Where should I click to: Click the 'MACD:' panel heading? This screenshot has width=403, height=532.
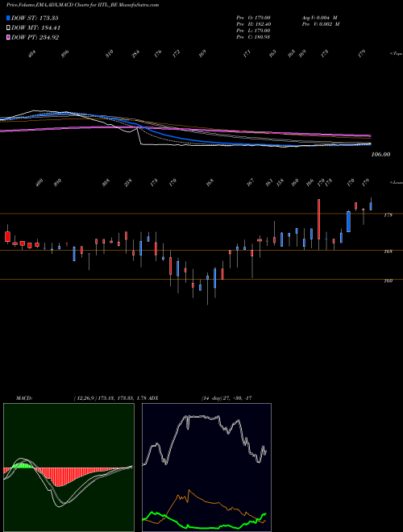[24, 398]
